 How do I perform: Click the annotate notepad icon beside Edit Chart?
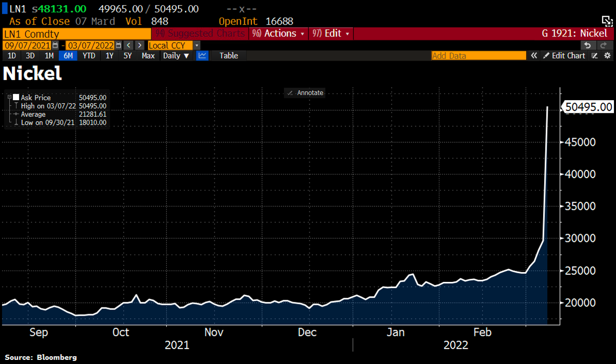pos(595,55)
